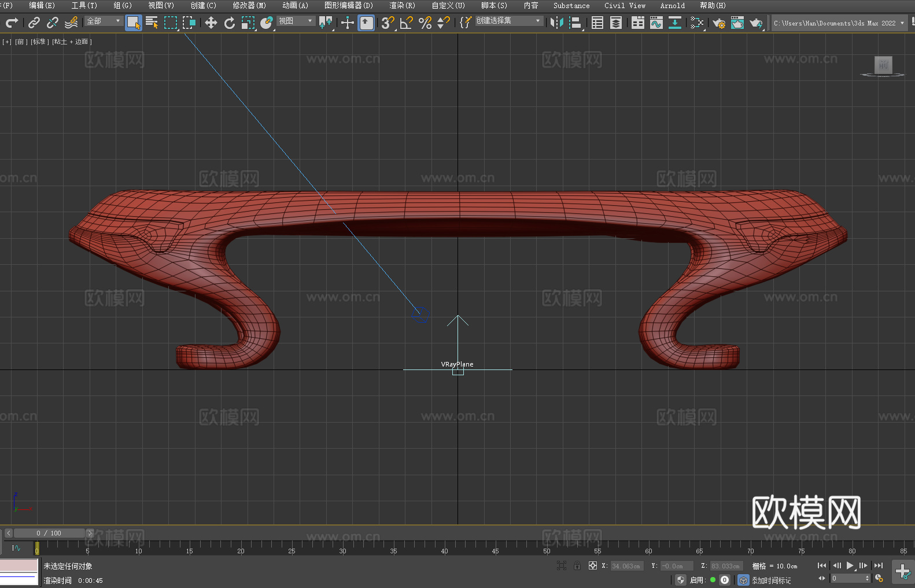Toggle Angle Snap
Viewport: 915px width, 588px height.
(x=407, y=23)
